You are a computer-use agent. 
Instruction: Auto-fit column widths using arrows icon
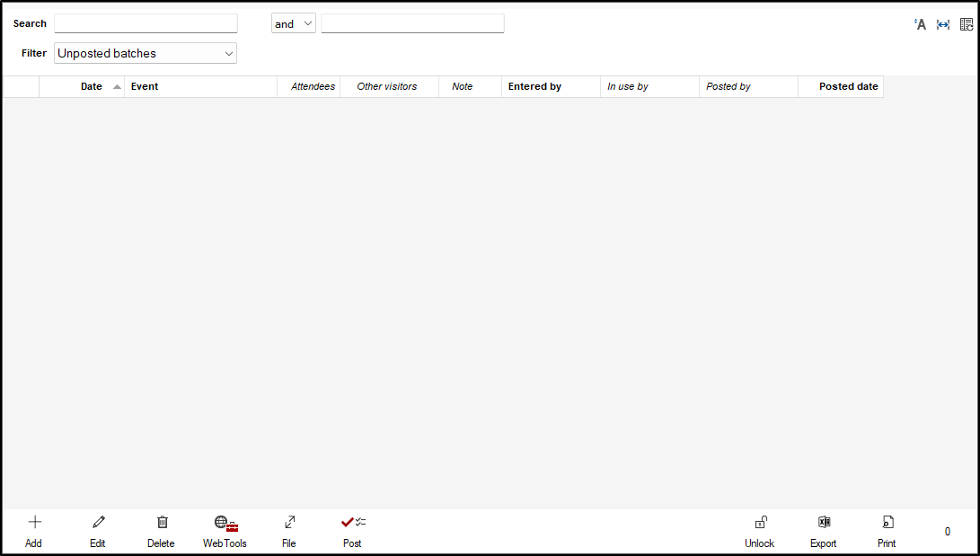943,24
